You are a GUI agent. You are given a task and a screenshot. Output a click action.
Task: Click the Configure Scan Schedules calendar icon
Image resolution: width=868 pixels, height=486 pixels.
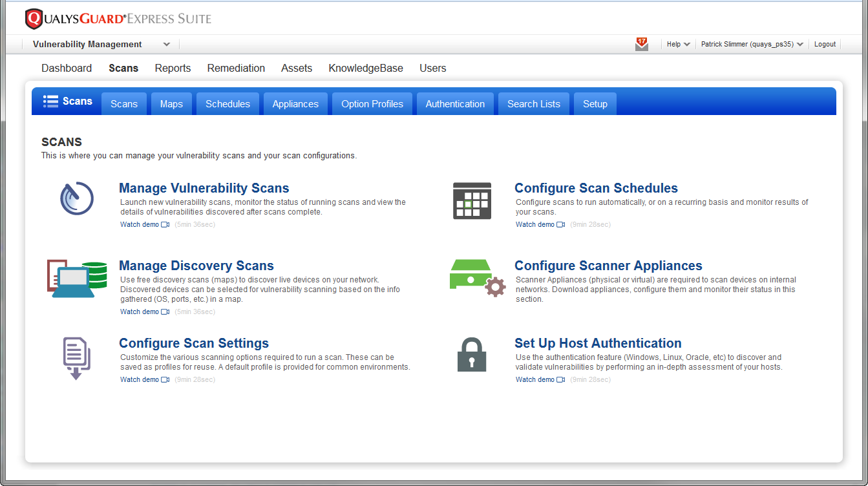(x=472, y=200)
